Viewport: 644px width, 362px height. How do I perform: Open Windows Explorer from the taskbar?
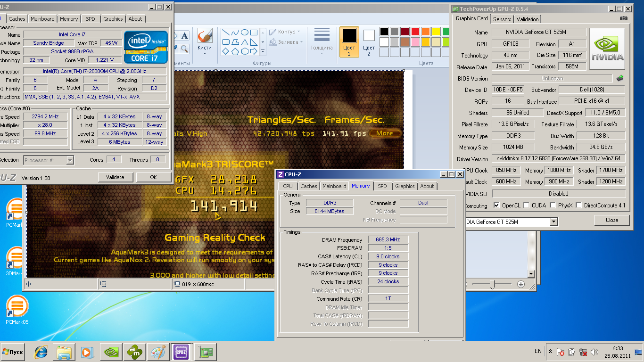pos(64,352)
